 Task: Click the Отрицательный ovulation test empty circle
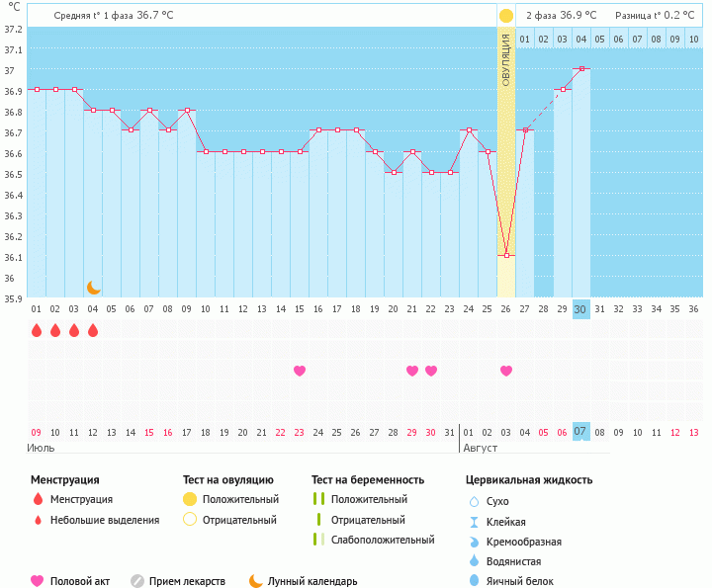190,520
